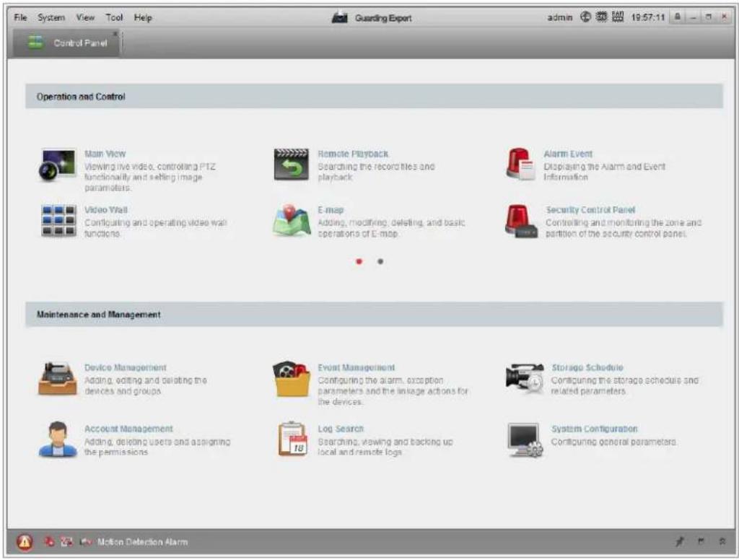Image resolution: width=739 pixels, height=560 pixels.
Task: Open the Main View camera icon
Action: click(57, 165)
